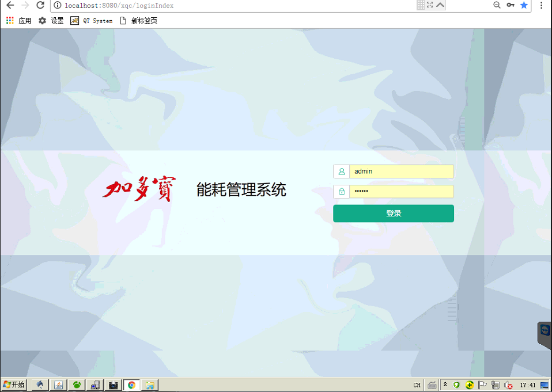The width and height of the screenshot is (552, 392).
Task: Click the blue bookmark star icon
Action: coord(524,5)
